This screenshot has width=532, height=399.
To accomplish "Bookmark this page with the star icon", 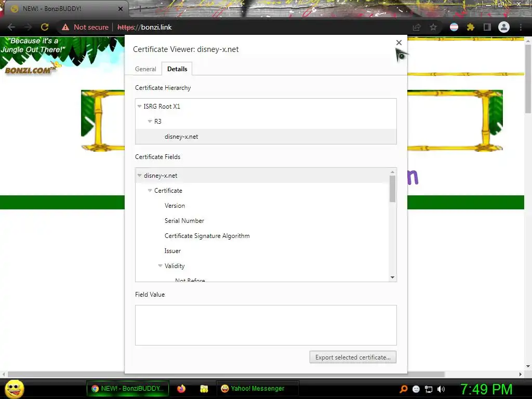I will coord(433,27).
